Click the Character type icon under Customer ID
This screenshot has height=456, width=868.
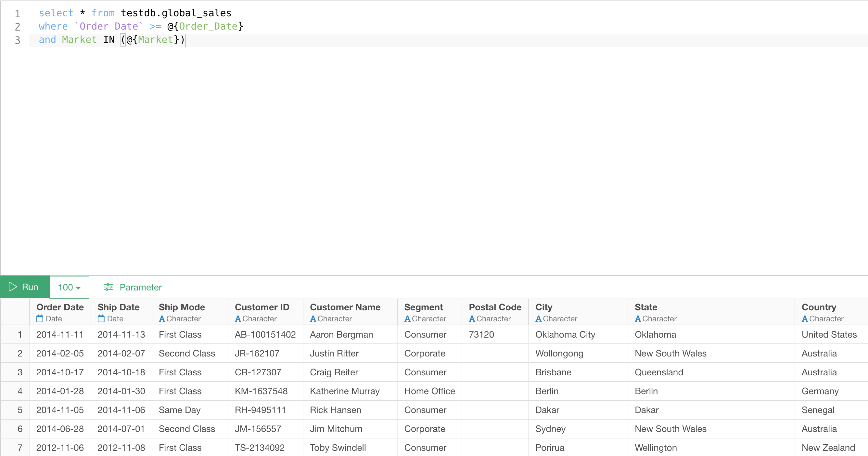(x=238, y=318)
